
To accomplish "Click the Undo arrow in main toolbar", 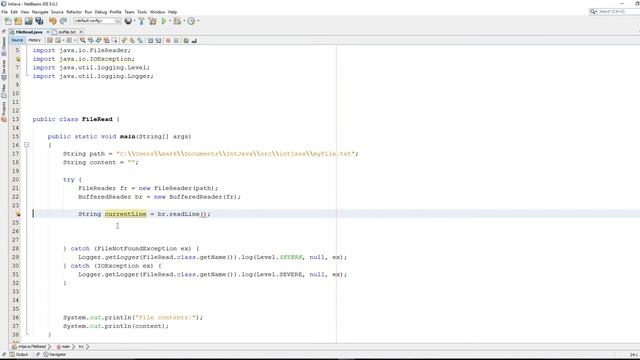I will tap(53, 21).
